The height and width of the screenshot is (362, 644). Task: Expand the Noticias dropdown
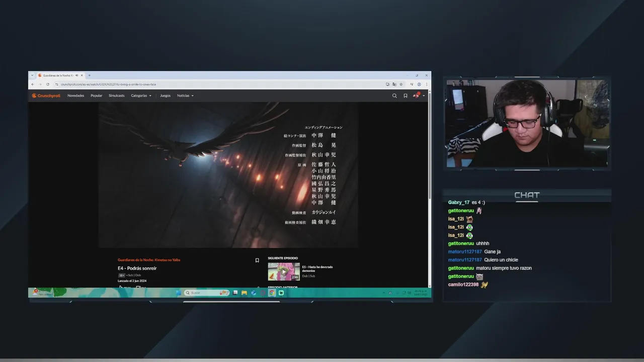185,96
